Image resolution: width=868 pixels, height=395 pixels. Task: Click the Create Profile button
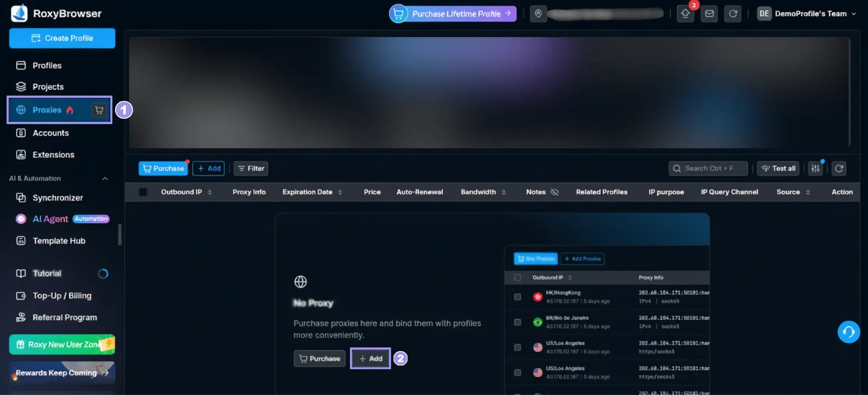(62, 38)
